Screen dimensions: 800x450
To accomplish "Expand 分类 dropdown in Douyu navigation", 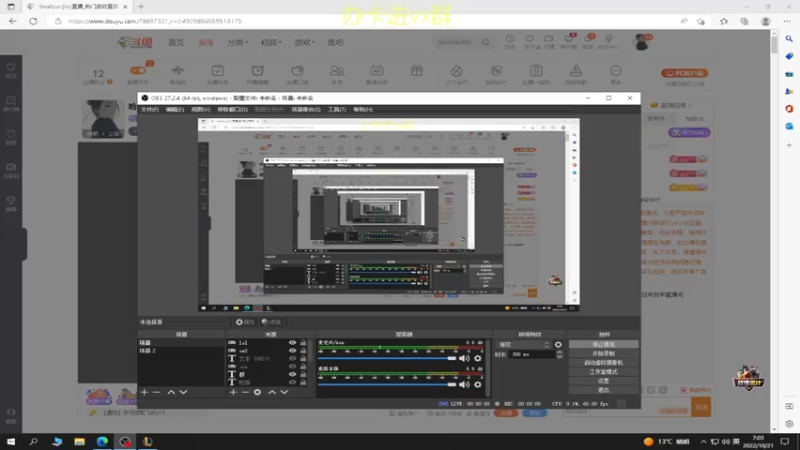I will 238,42.
